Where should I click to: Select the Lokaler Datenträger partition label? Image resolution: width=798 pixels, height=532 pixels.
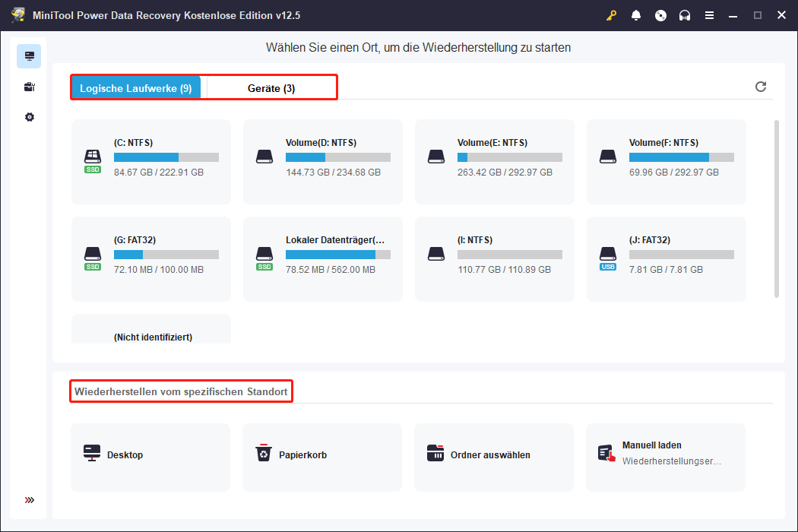[x=335, y=240]
